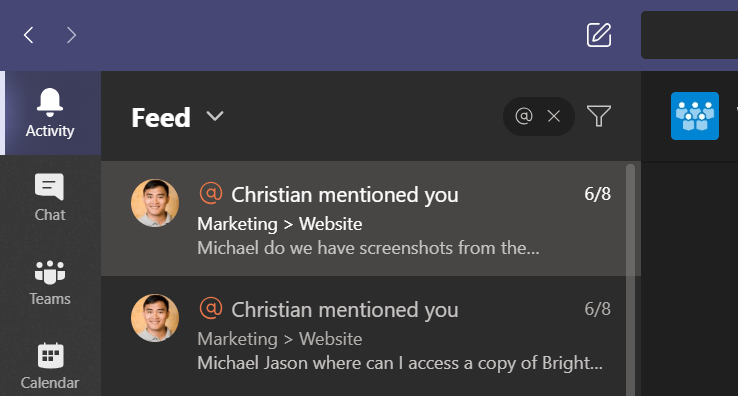The image size is (738, 396).
Task: Open the filter funnel icon
Action: 599,116
